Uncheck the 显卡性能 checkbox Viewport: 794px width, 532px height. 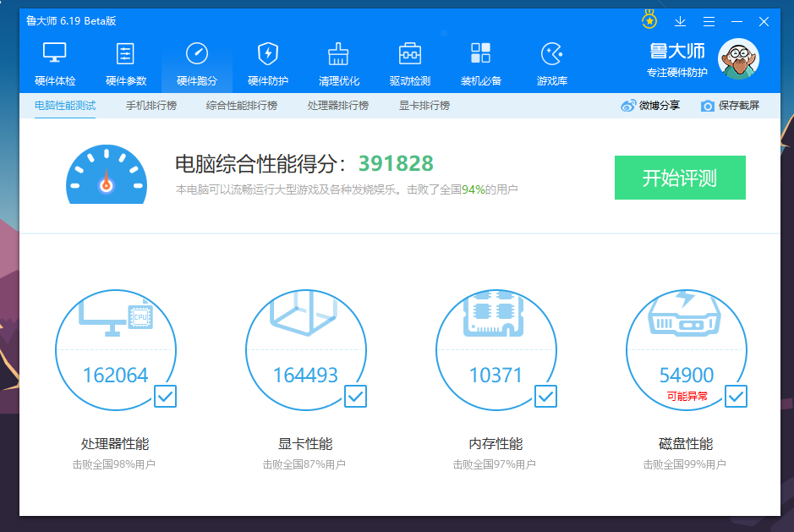coord(355,396)
